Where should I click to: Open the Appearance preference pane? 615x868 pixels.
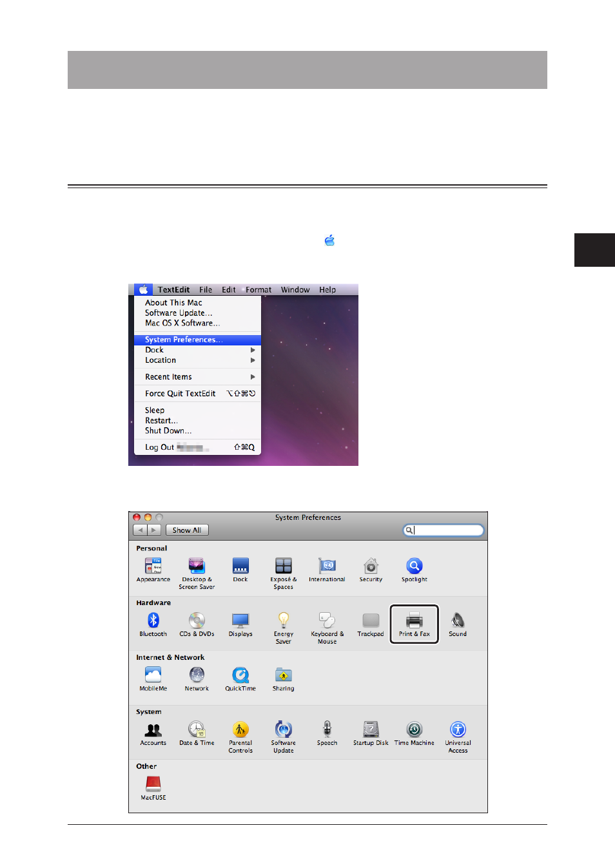tap(153, 570)
